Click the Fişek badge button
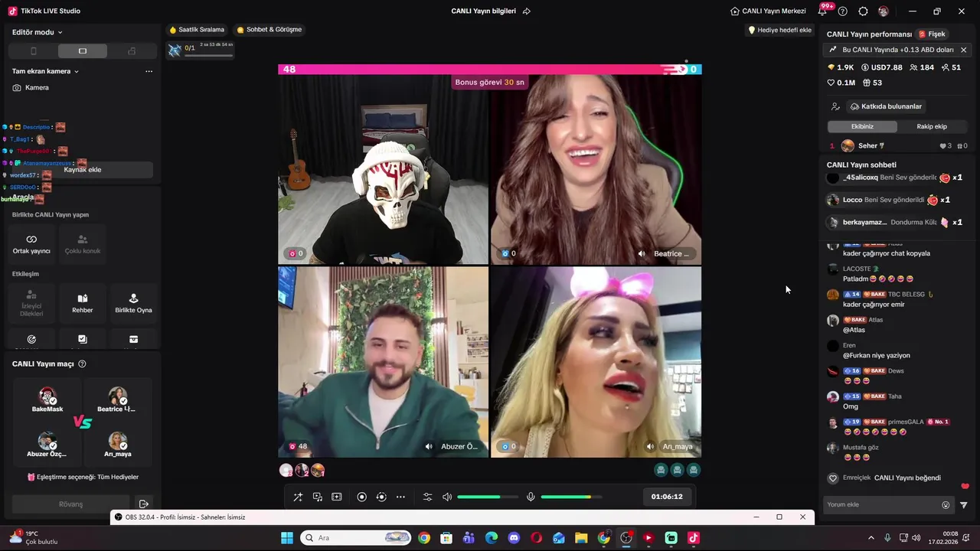The image size is (980, 551). (932, 34)
